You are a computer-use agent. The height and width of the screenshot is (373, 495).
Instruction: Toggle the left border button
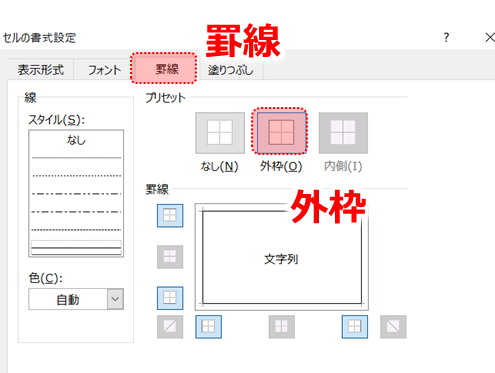tap(208, 327)
